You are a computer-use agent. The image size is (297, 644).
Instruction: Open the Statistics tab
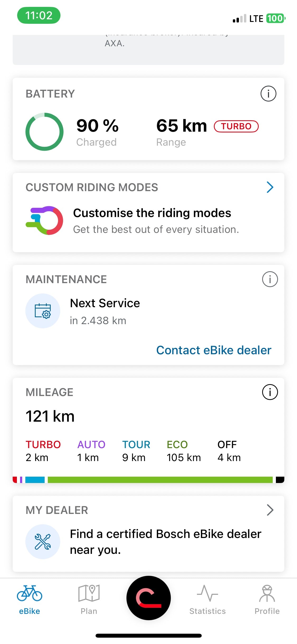click(x=208, y=600)
